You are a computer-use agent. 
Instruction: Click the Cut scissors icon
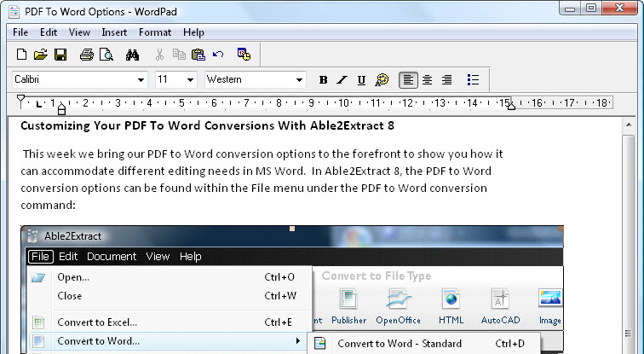[x=159, y=55]
